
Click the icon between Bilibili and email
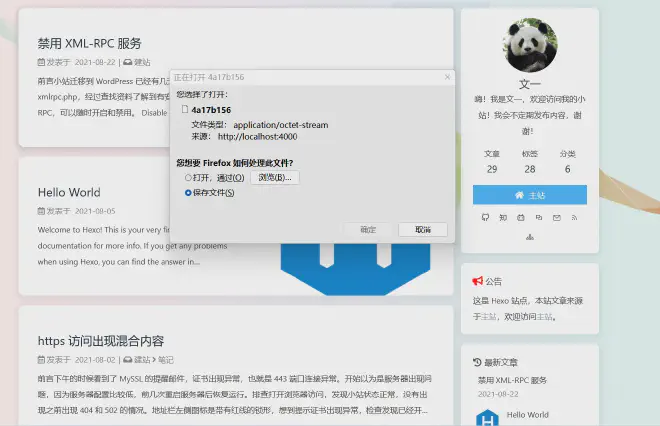[x=539, y=218]
